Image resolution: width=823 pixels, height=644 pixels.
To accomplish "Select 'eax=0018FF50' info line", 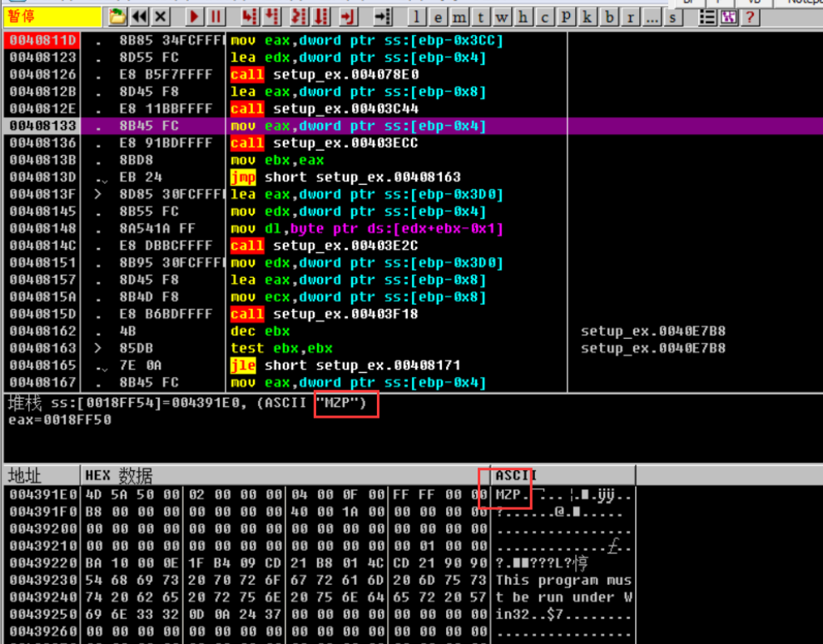I will 60,420.
